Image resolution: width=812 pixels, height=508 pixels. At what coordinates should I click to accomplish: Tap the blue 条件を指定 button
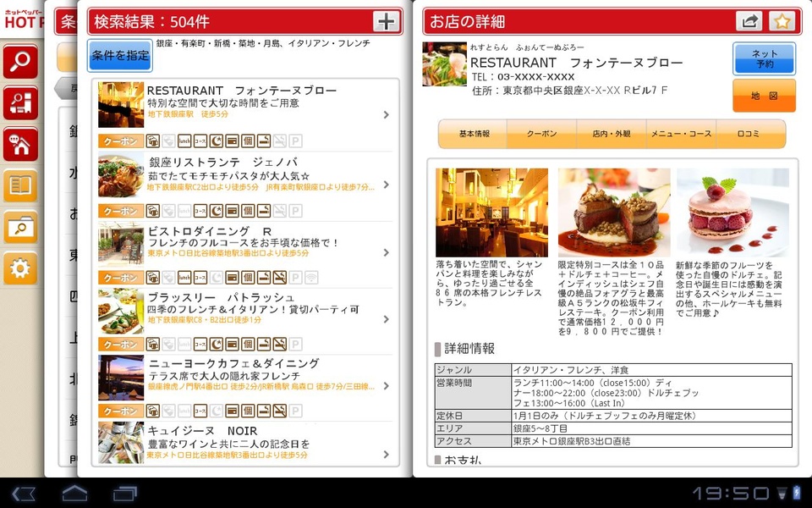pos(120,56)
